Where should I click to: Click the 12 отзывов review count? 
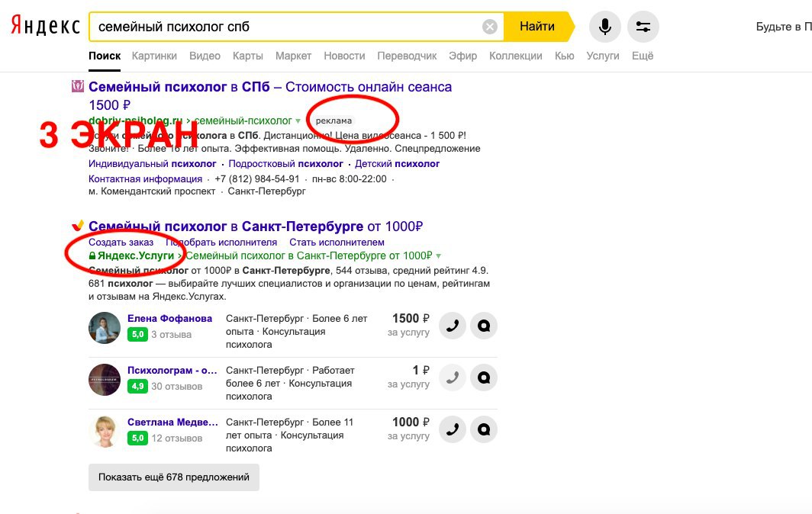[176, 438]
